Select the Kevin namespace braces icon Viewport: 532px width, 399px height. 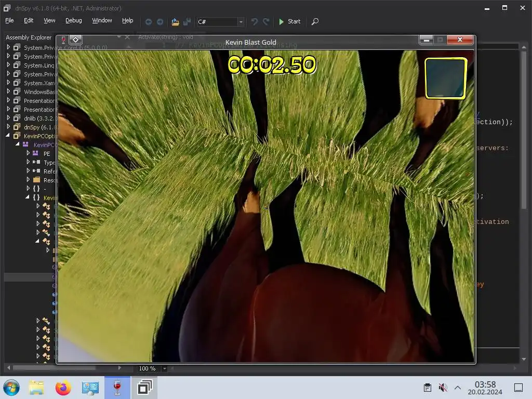(x=36, y=197)
